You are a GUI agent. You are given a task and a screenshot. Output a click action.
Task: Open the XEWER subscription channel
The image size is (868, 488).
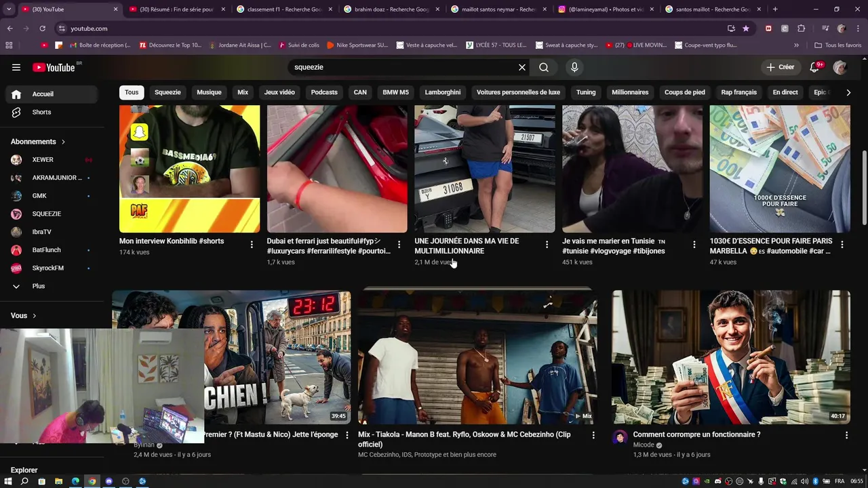[53, 160]
